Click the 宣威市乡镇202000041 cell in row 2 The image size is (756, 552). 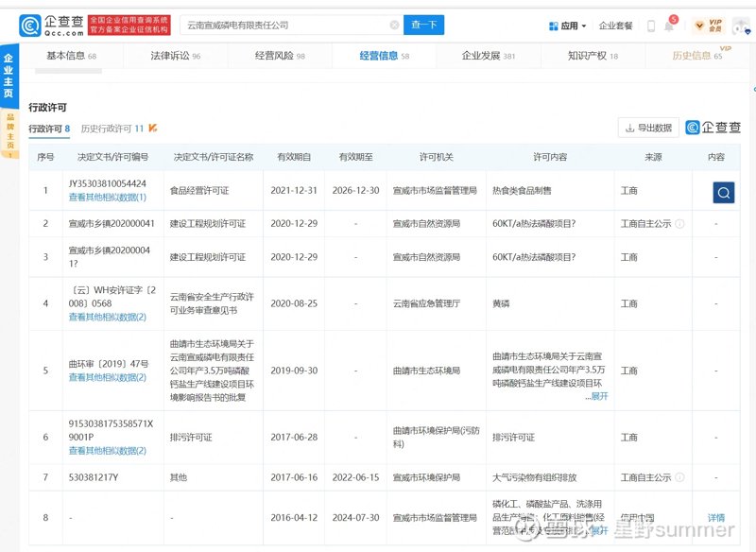tap(112, 224)
